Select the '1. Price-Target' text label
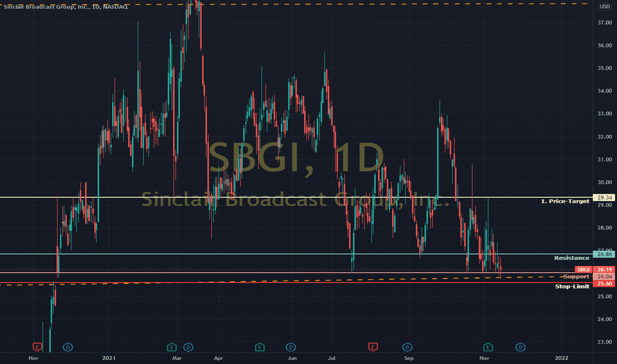The image size is (617, 364). tap(565, 201)
